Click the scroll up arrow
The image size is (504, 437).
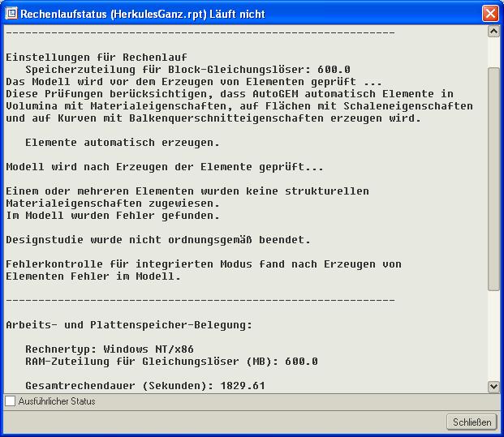(493, 32)
